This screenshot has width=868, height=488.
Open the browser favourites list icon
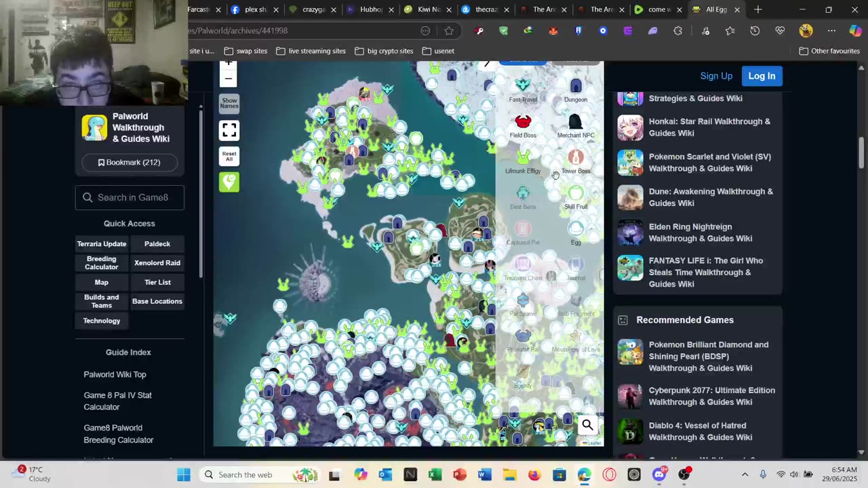730,30
